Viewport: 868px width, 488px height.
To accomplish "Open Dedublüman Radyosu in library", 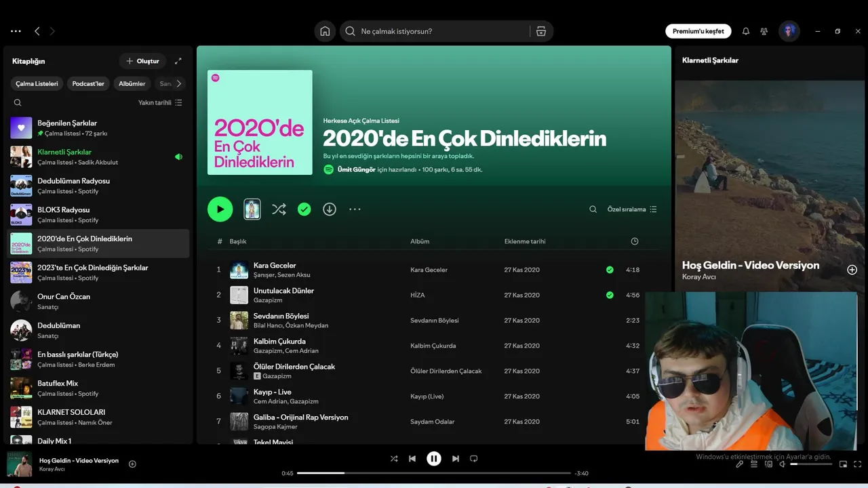I will coord(98,186).
